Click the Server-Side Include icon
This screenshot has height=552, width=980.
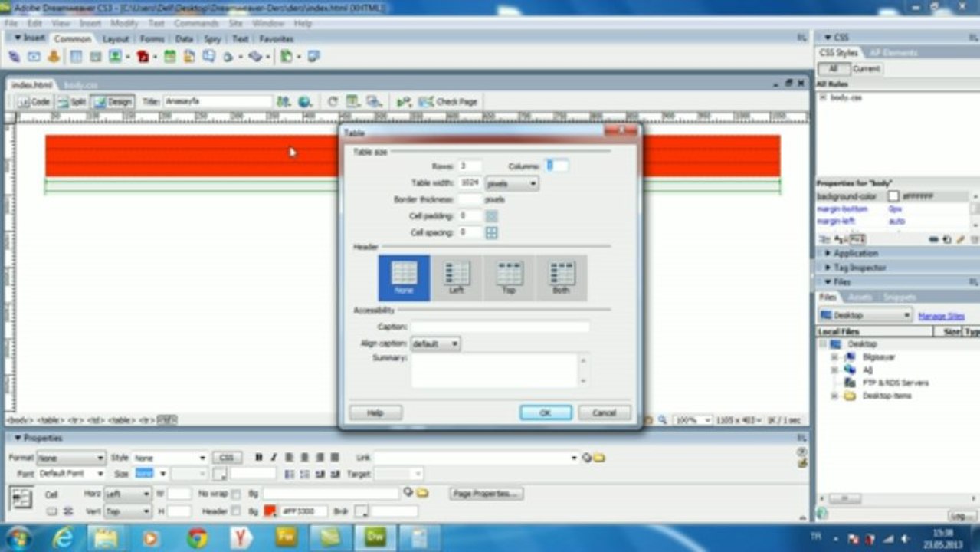click(188, 57)
